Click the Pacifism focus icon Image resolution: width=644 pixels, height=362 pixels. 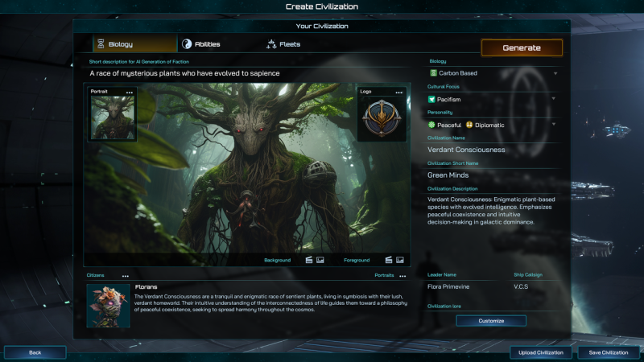point(431,99)
